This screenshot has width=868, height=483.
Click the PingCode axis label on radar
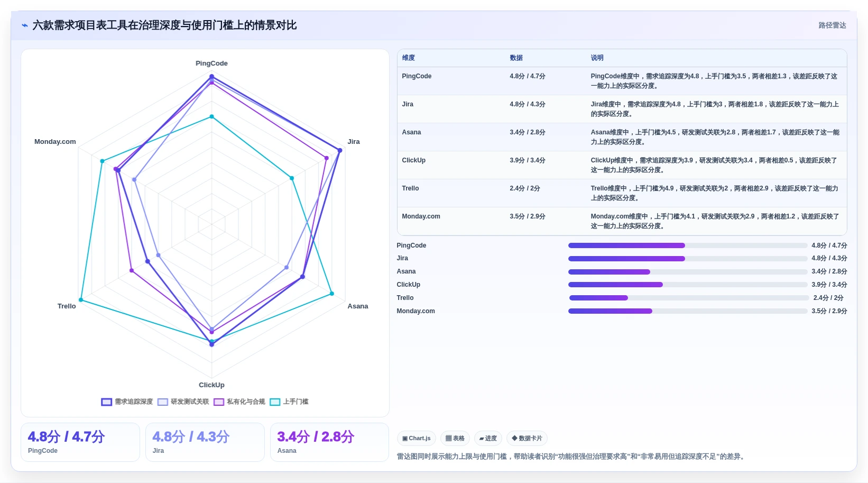coord(211,63)
